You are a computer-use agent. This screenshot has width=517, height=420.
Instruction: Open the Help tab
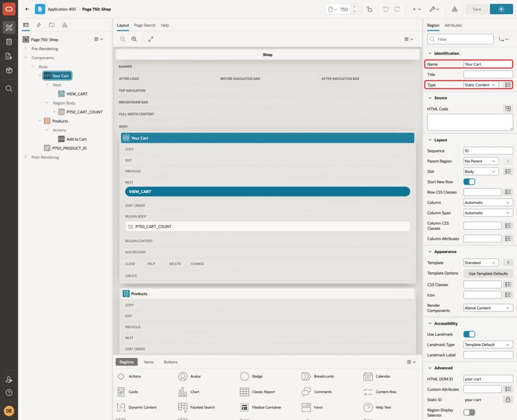[165, 25]
